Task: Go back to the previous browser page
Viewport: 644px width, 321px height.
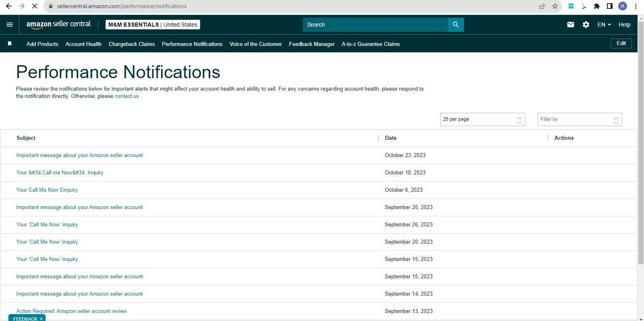Action: tap(9, 6)
